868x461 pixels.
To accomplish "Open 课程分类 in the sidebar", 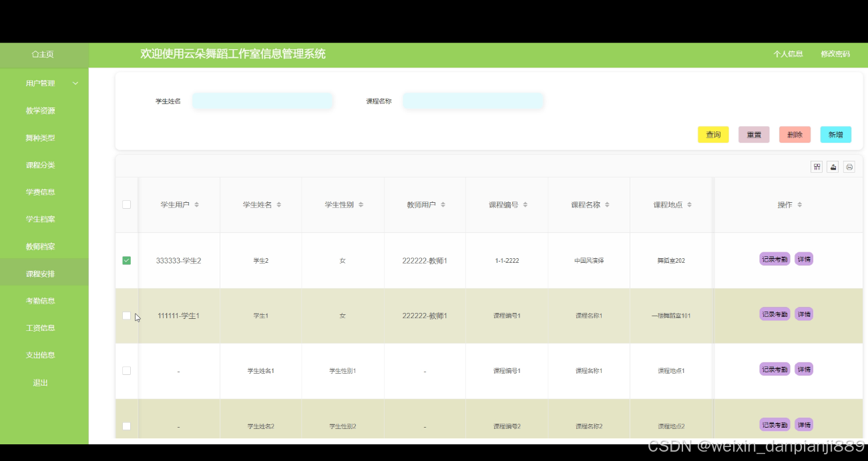I will coord(44,165).
